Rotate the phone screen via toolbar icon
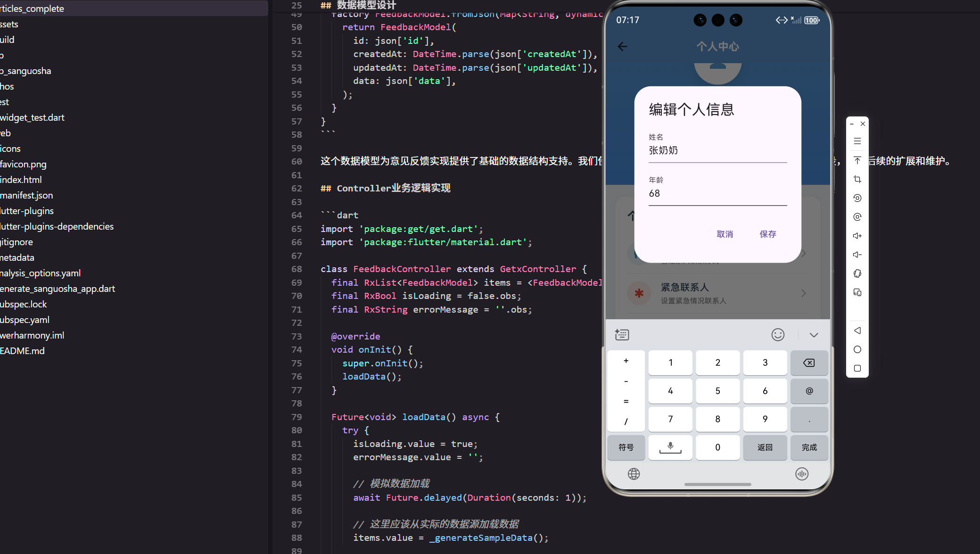The height and width of the screenshot is (554, 980). coord(857,273)
